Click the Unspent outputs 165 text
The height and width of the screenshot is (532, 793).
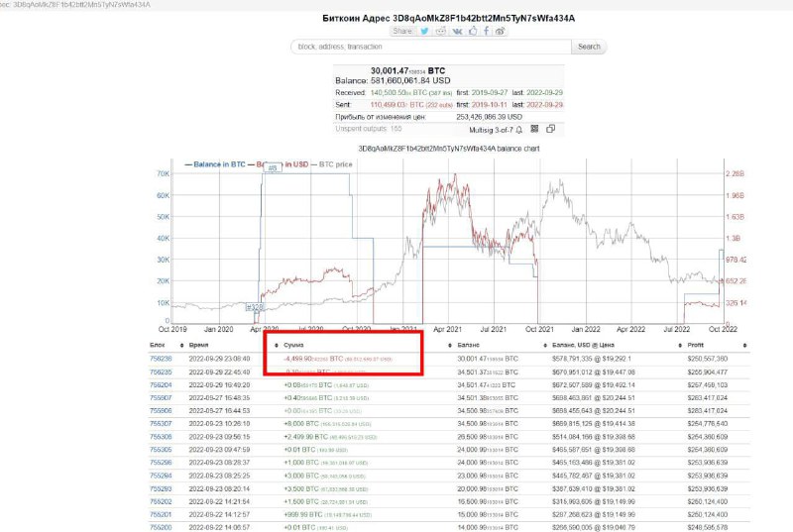coord(368,129)
